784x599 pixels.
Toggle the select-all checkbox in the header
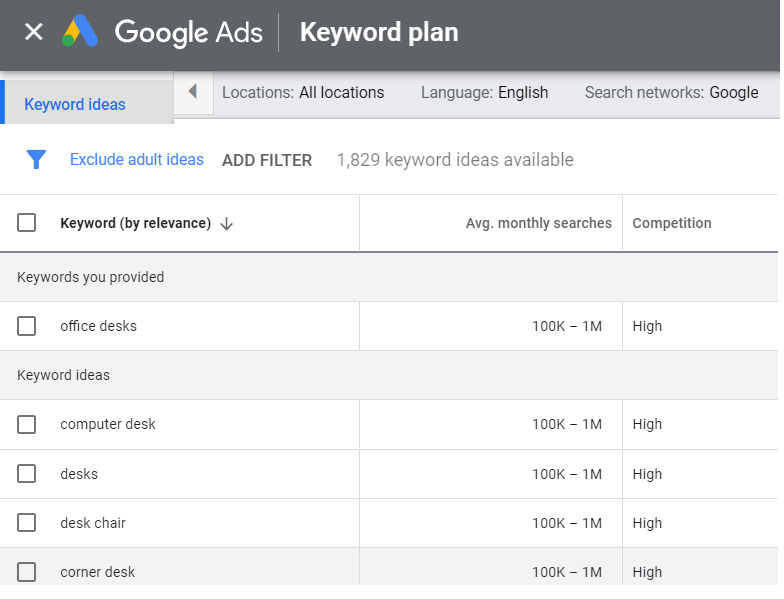27,223
